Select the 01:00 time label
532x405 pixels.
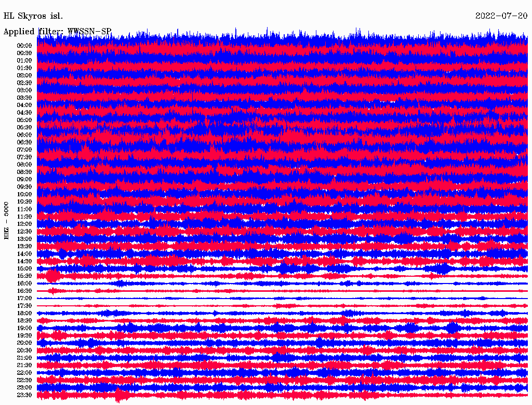pyautogui.click(x=24, y=61)
